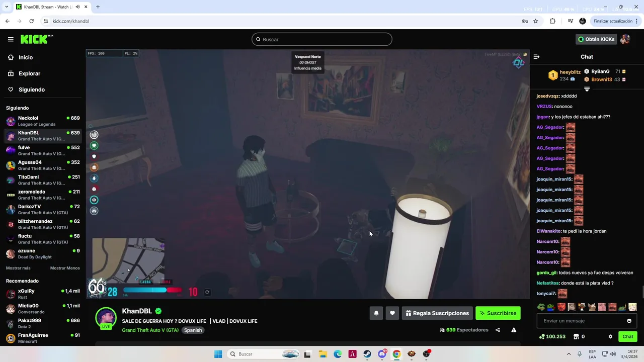Collapse the chat panel with arrow icon
Viewport: 644px width, 362px height.
click(536, 57)
